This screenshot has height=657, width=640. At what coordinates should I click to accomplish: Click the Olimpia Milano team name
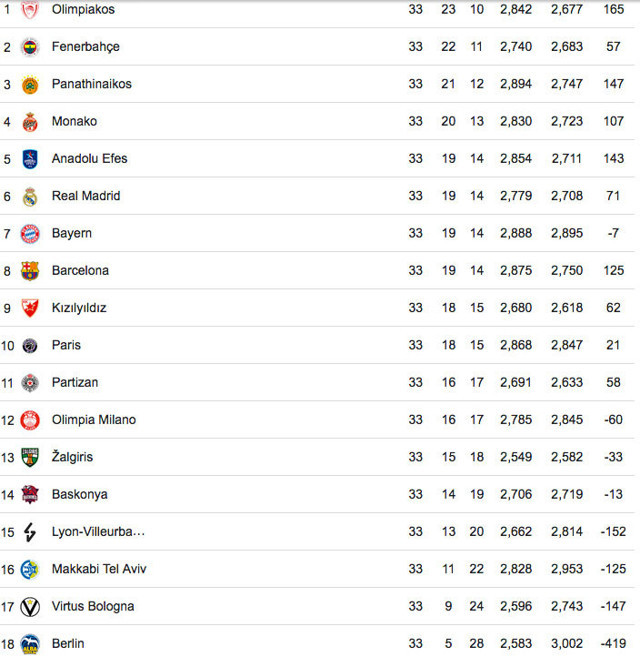pyautogui.click(x=94, y=420)
